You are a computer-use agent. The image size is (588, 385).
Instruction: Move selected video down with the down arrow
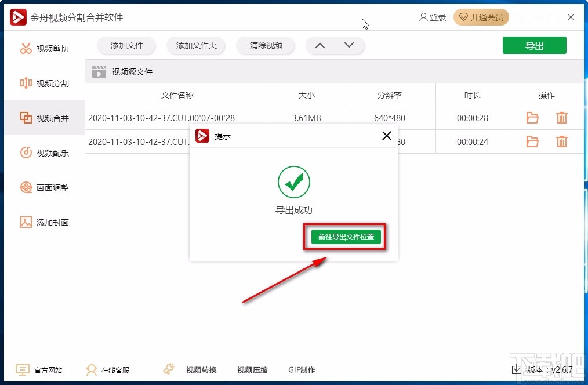pyautogui.click(x=349, y=45)
